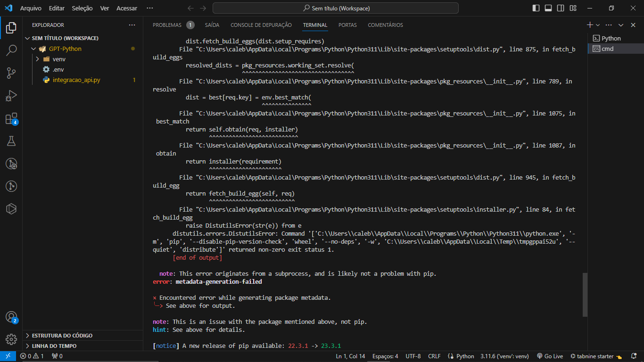The width and height of the screenshot is (644, 362).
Task: Click the command center search box
Action: click(x=336, y=8)
